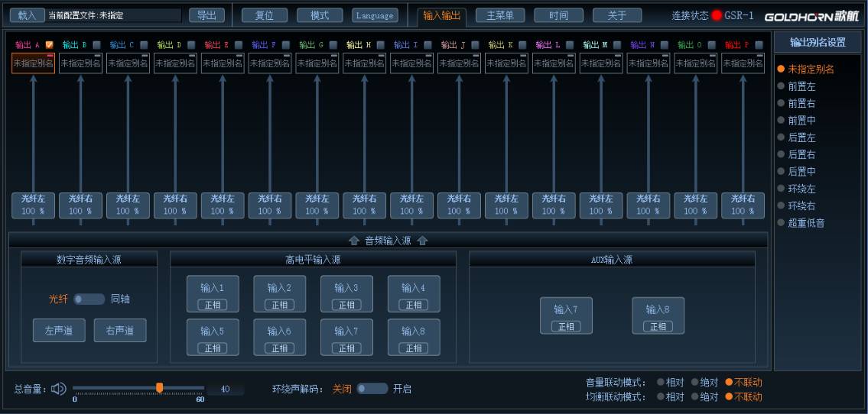Open the 时间 tab
This screenshot has height=414, width=868.
pyautogui.click(x=558, y=15)
